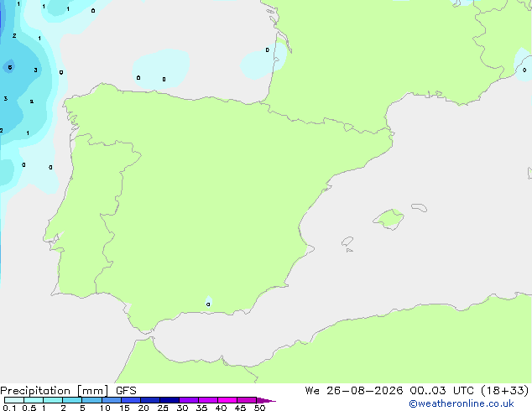
Task: Pick the legend swatch between 5 and 10
Action: (91, 400)
